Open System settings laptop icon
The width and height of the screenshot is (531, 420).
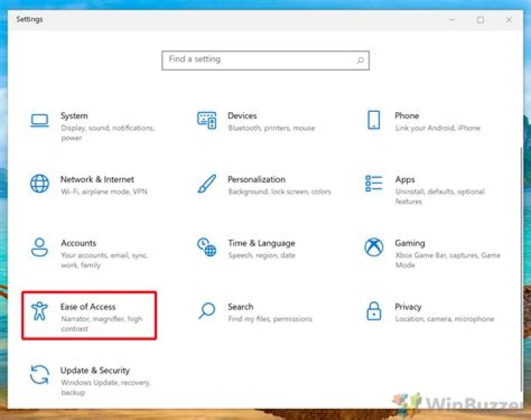point(40,121)
